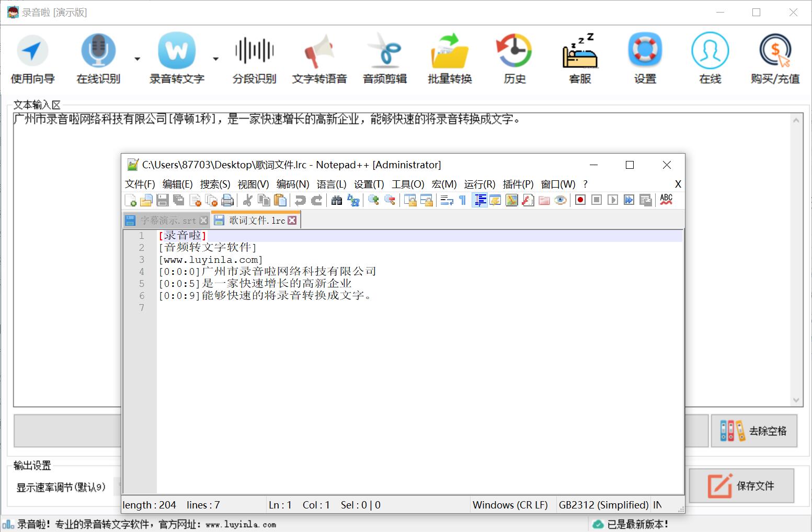Click the 保存文件 save file button
Image resolution: width=812 pixels, height=532 pixels.
tap(741, 485)
